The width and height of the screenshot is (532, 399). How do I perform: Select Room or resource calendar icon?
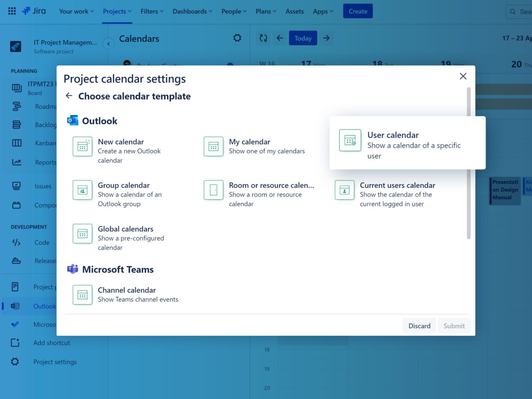pos(213,190)
